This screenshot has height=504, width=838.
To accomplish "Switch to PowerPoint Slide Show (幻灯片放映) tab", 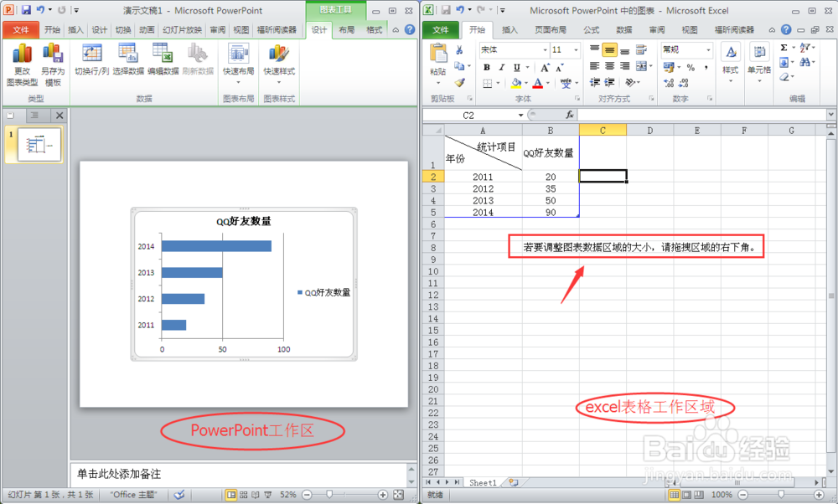I will click(182, 30).
